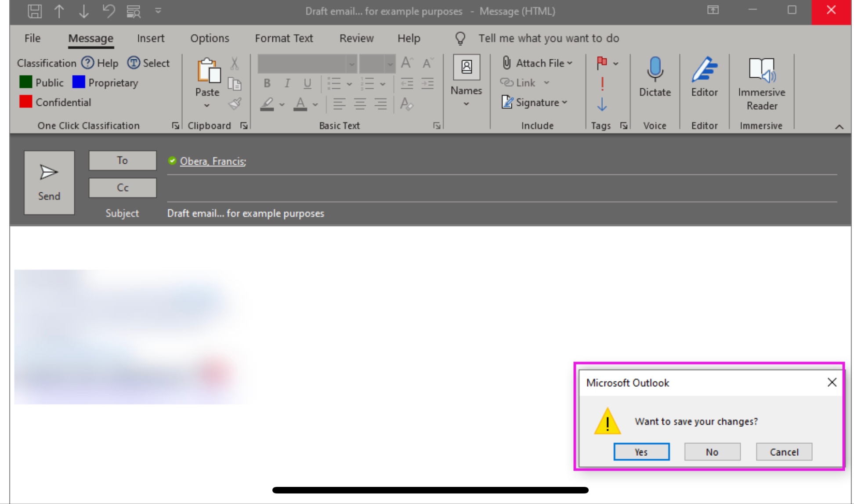The width and height of the screenshot is (854, 504).
Task: Mark email as Confidential classification
Action: point(55,102)
